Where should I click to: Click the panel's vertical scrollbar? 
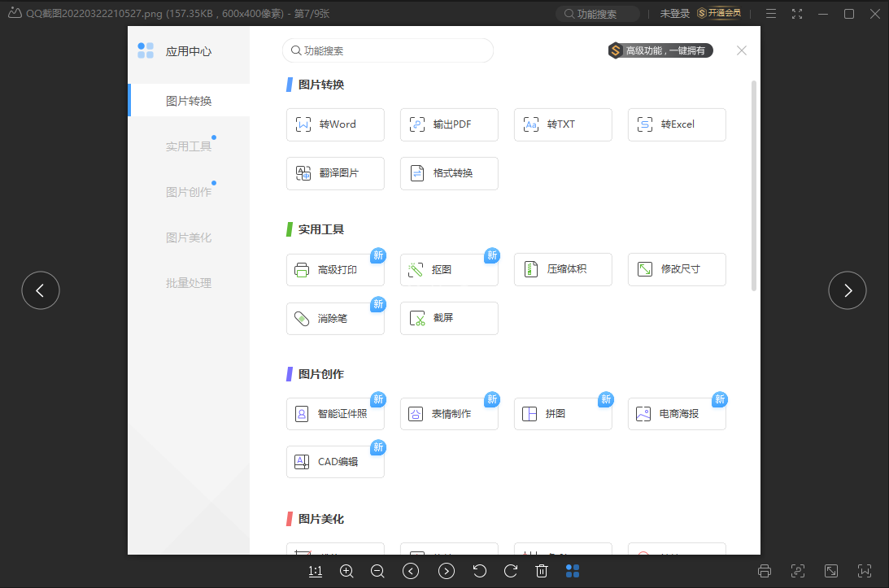pyautogui.click(x=754, y=185)
